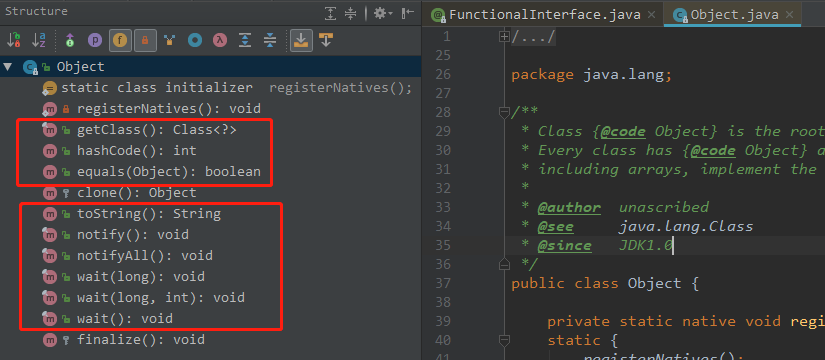Click 'package java.lang;' line in editor

pos(591,75)
